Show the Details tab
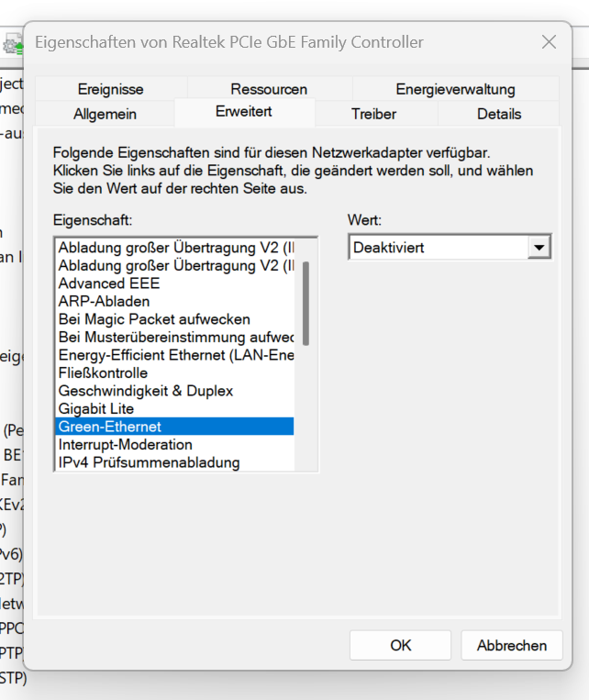The width and height of the screenshot is (589, 700). [499, 114]
